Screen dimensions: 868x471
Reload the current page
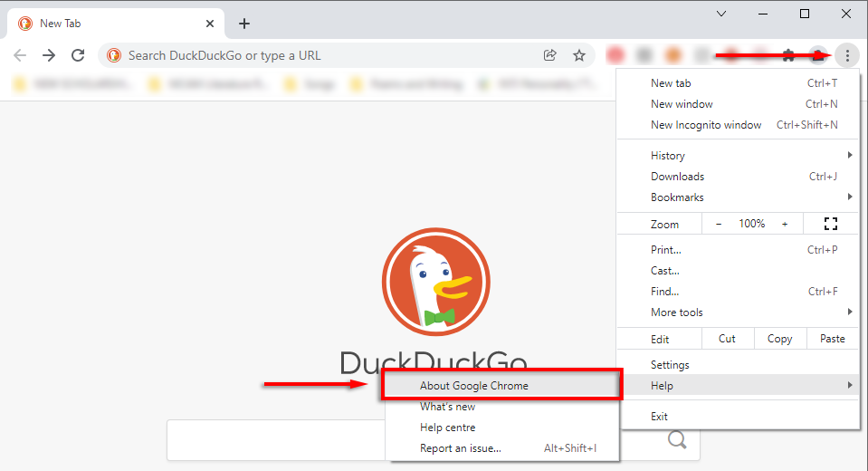point(78,55)
